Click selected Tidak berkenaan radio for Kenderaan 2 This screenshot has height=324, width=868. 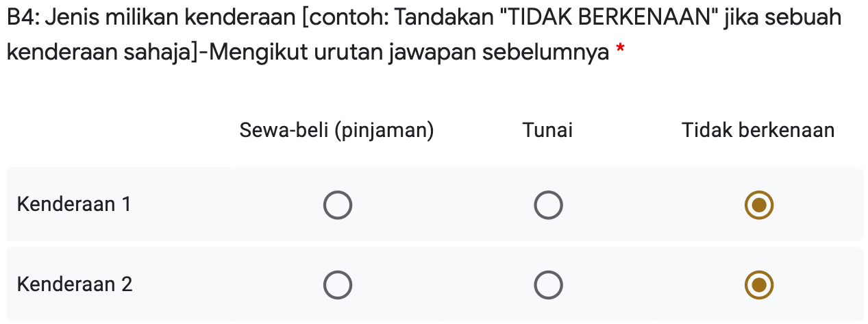758,285
